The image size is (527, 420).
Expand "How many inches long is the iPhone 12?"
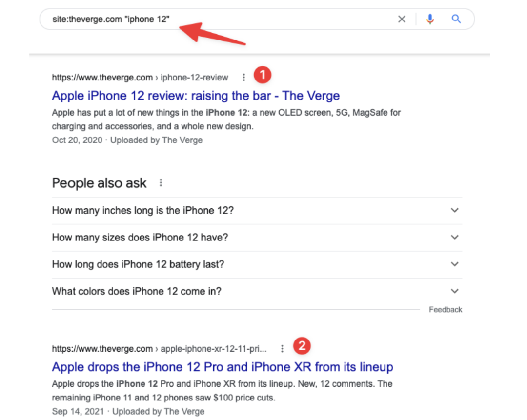coord(257,211)
